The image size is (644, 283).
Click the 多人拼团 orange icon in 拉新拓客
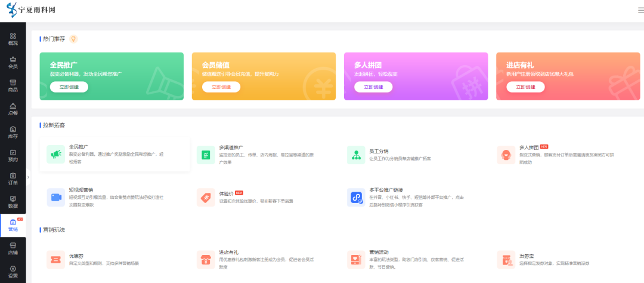506,155
